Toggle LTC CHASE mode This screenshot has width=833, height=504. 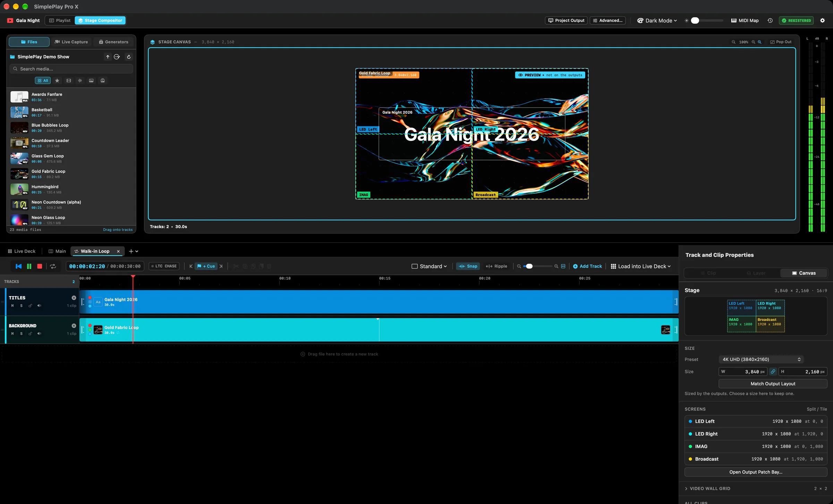coord(164,266)
